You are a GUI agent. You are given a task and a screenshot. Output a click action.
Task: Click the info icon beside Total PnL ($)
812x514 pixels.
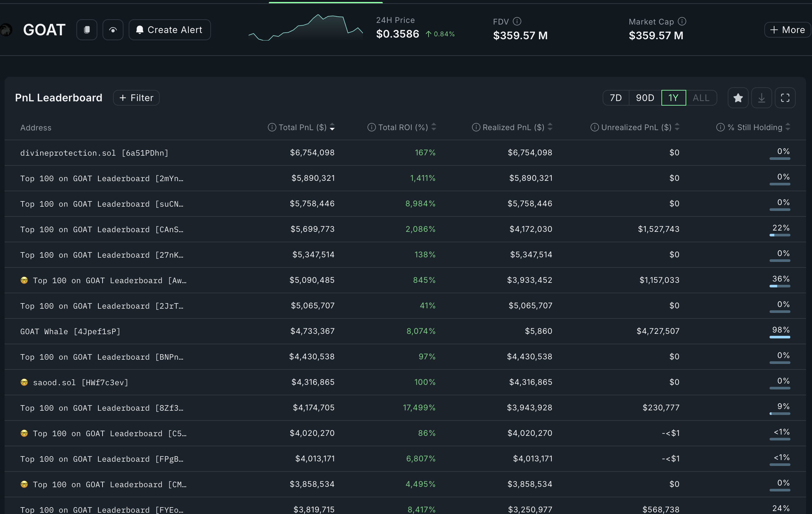272,127
